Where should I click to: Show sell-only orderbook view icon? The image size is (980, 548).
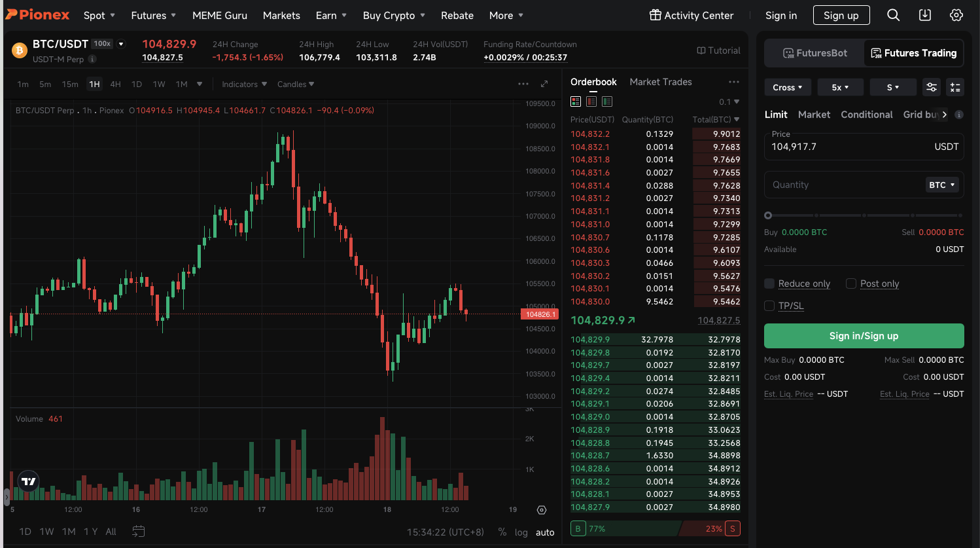pyautogui.click(x=591, y=101)
